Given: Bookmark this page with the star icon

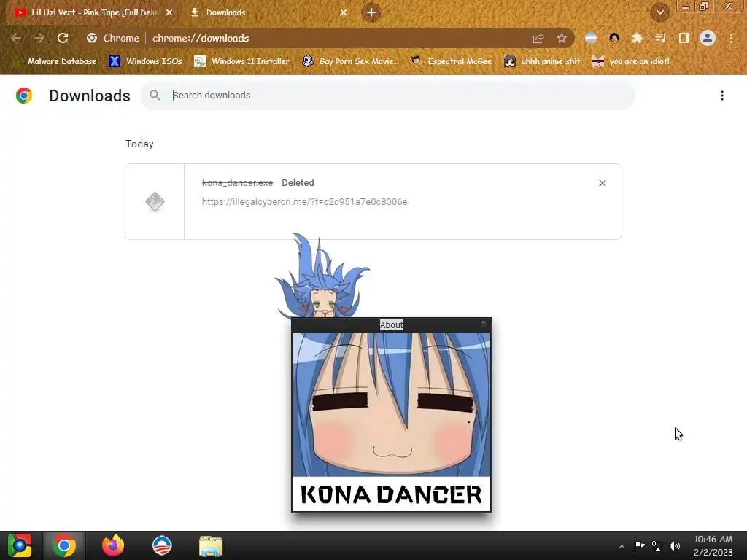Looking at the screenshot, I should tap(562, 38).
